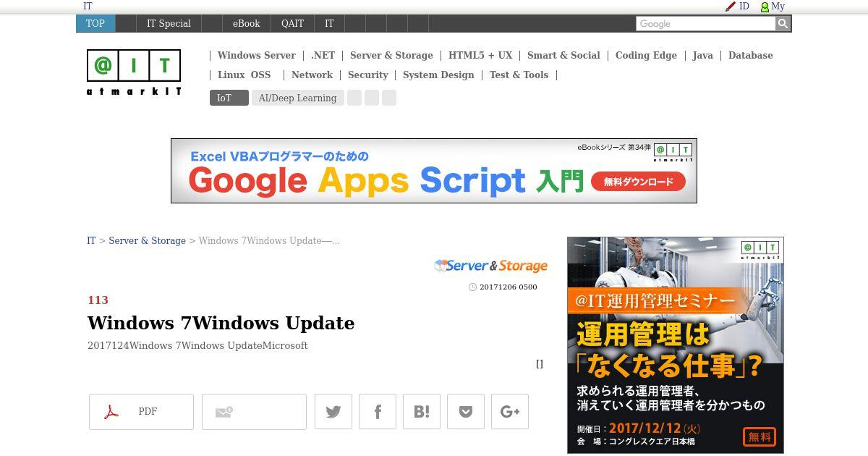The height and width of the screenshot is (456, 868).
Task: Open the IT tab in navbar
Action: (329, 23)
